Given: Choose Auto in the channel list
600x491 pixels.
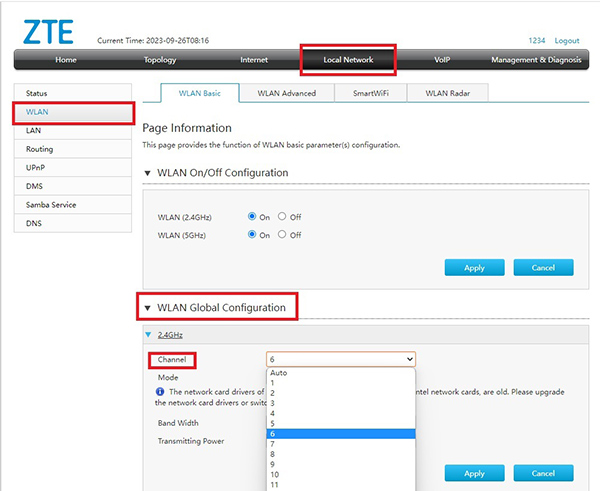Looking at the screenshot, I should [x=278, y=372].
